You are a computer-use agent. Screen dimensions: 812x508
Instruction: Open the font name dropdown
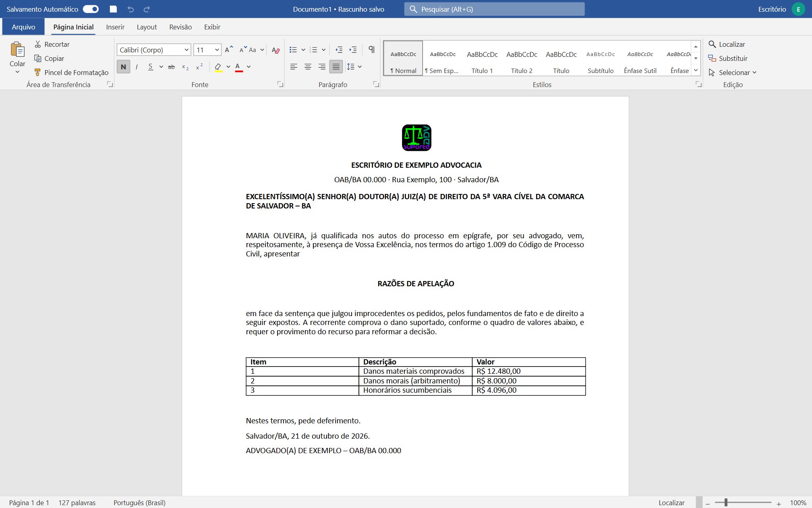186,50
